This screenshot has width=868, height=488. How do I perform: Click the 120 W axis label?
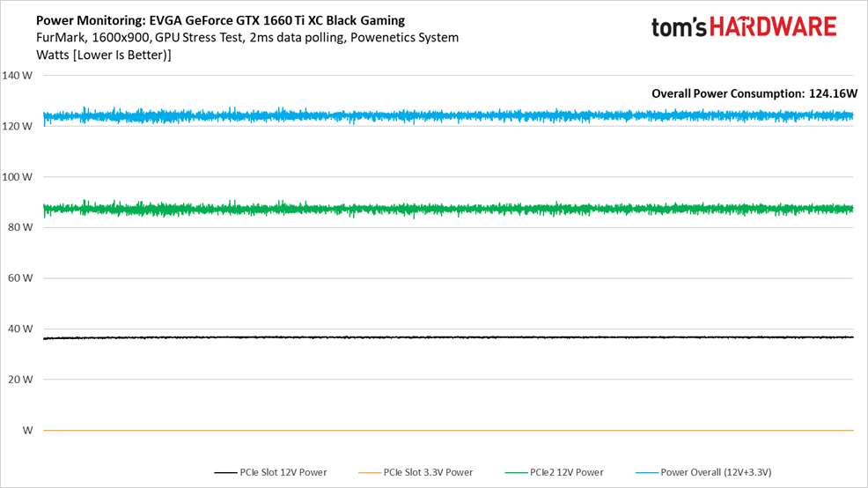pyautogui.click(x=17, y=126)
